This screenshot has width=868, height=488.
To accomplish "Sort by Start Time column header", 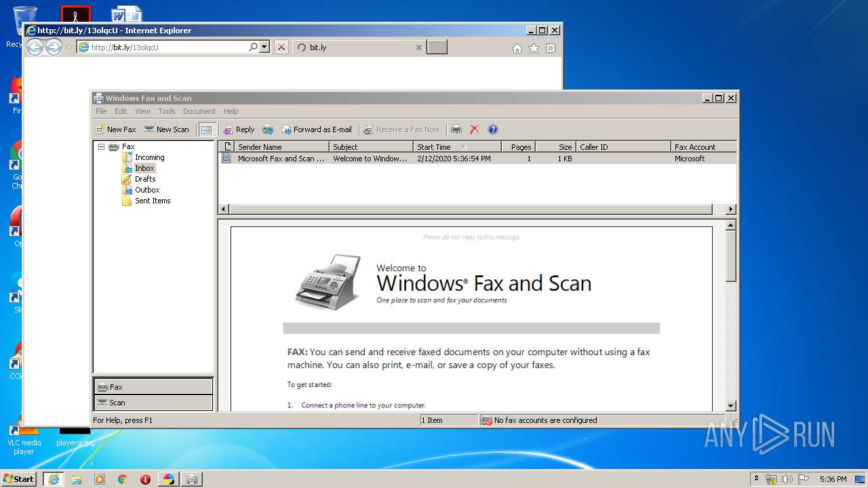I will click(x=457, y=146).
